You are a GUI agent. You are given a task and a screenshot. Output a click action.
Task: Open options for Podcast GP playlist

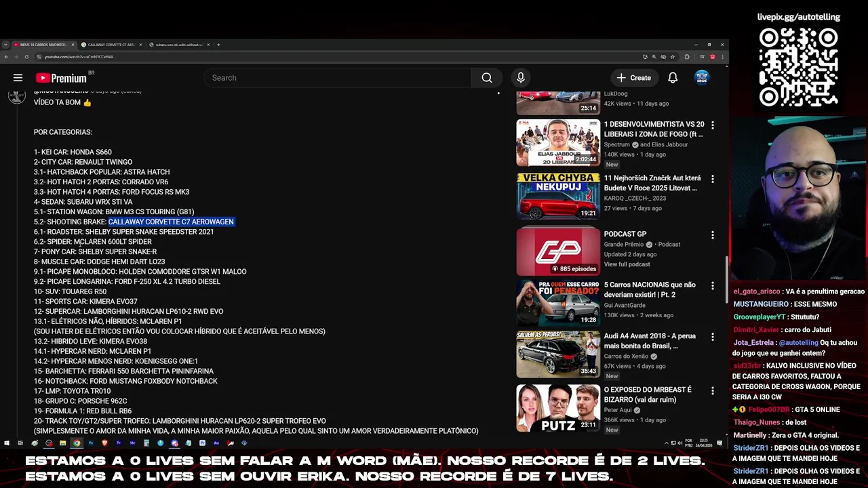click(x=712, y=235)
